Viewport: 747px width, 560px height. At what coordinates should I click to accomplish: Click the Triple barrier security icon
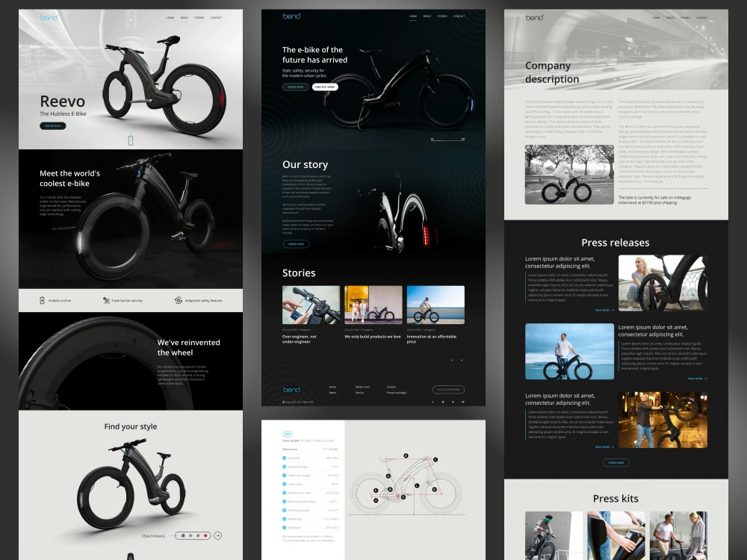tap(108, 300)
